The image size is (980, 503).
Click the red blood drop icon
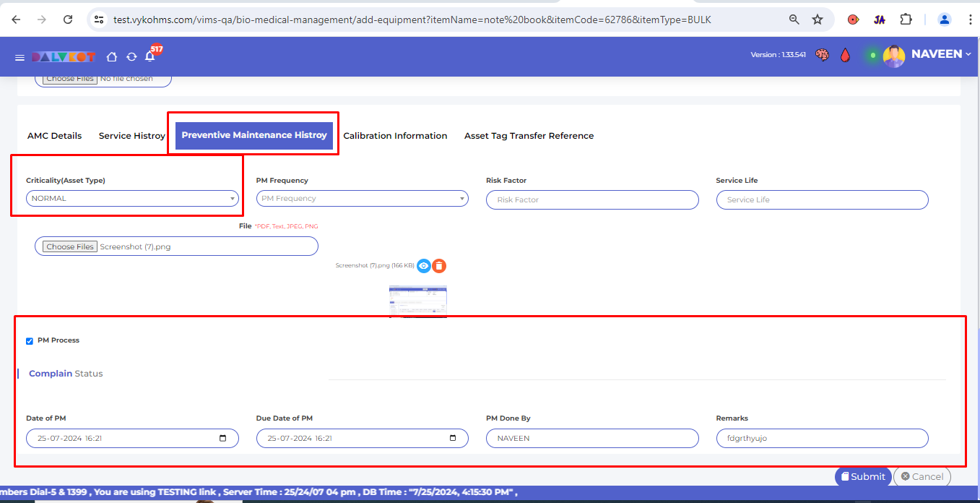[x=845, y=55]
